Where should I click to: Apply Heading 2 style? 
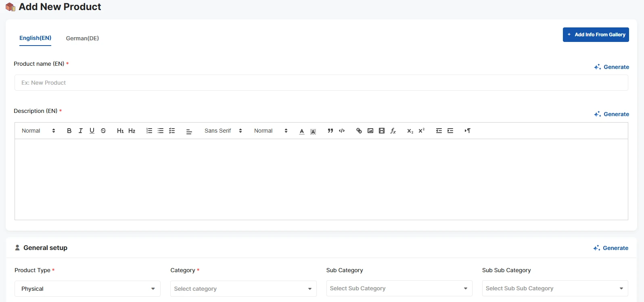click(132, 131)
